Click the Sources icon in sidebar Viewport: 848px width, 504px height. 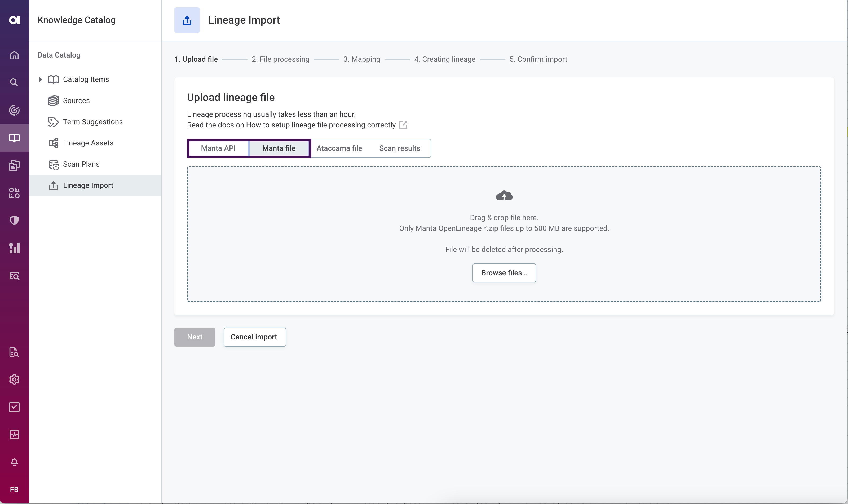[54, 100]
